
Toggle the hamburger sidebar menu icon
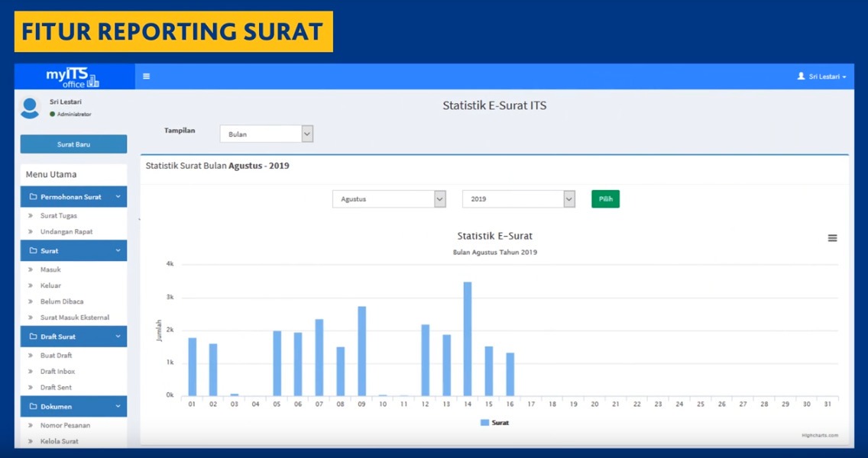click(146, 76)
